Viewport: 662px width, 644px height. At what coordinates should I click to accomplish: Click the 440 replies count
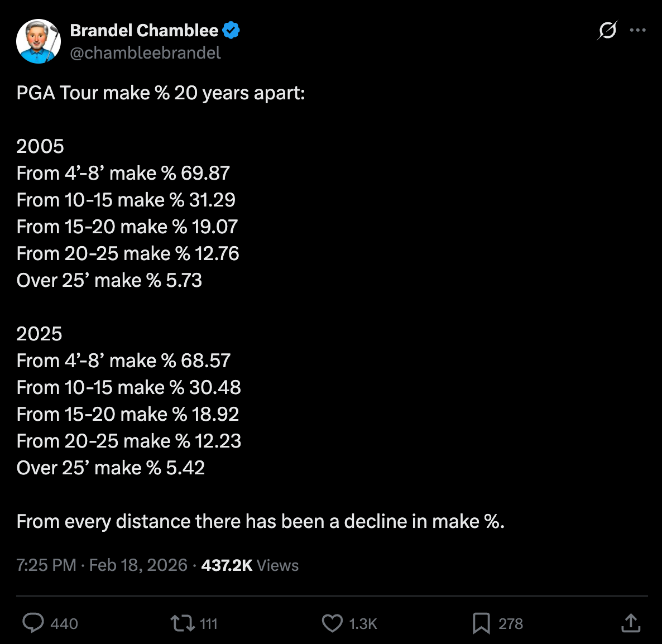[64, 623]
